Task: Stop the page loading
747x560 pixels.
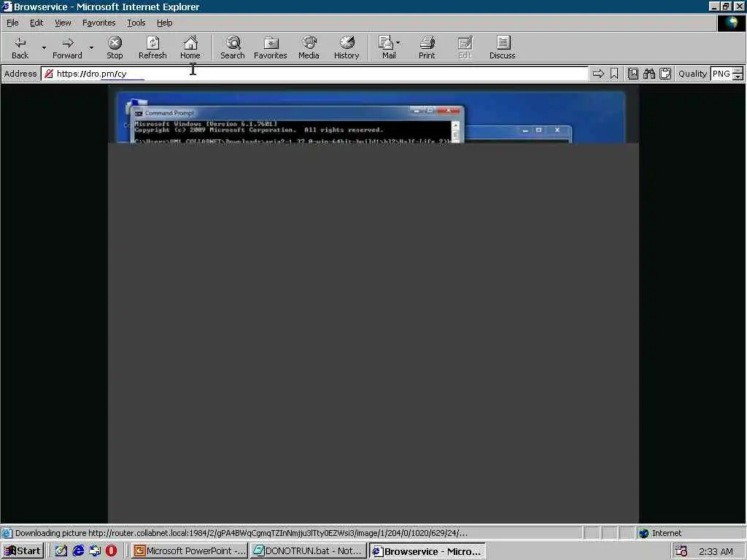Action: [x=115, y=47]
